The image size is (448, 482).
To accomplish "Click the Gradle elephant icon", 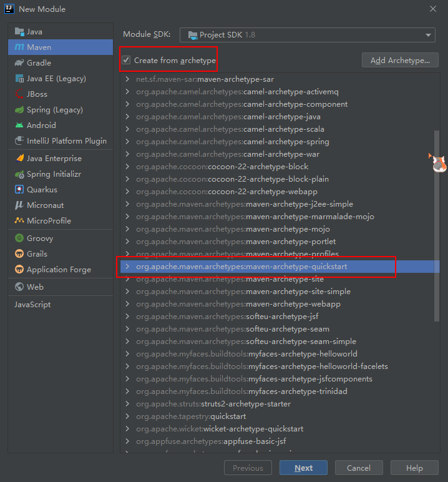I will [19, 62].
